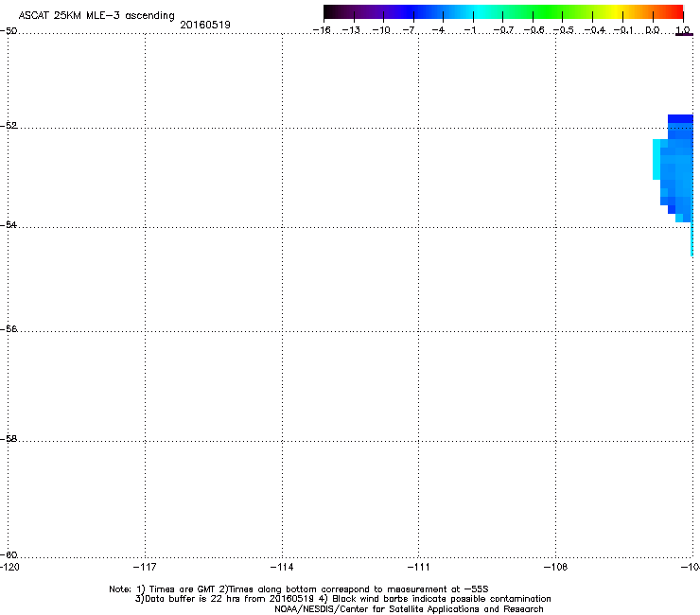Click longitude axis label -117
The image size is (700, 615).
click(x=145, y=567)
